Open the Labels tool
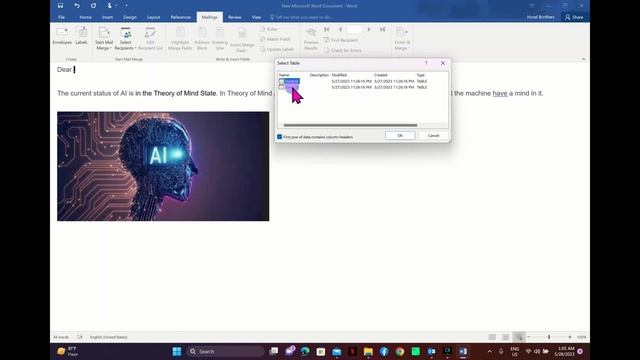 [x=81, y=36]
